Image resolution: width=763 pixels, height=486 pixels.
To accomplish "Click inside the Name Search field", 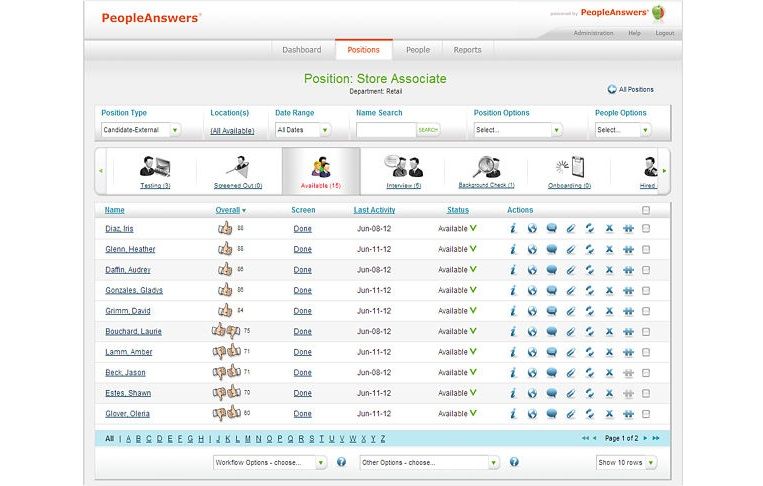I will [x=386, y=130].
